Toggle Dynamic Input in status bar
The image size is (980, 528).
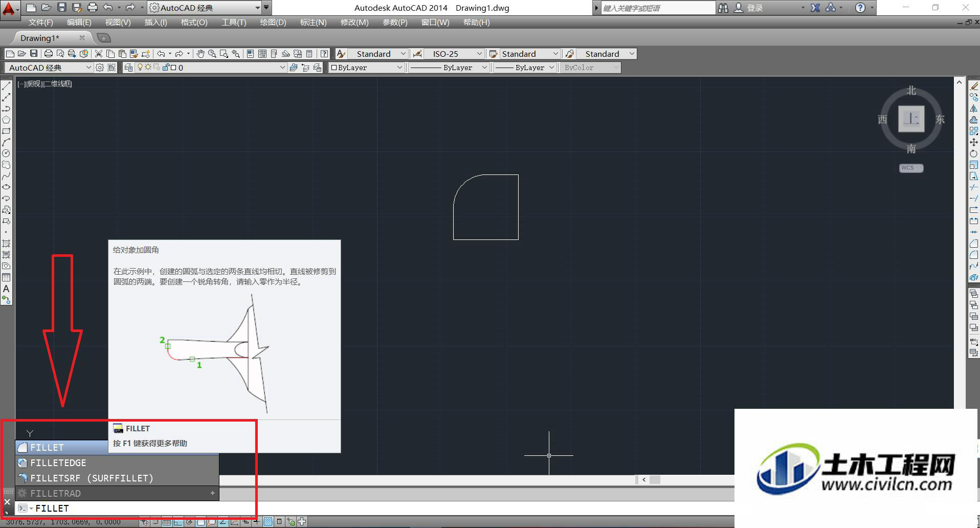coord(246,522)
